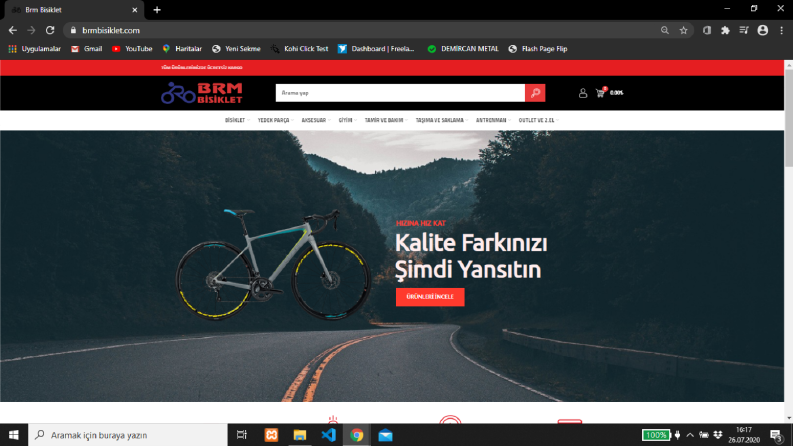The width and height of the screenshot is (793, 446).
Task: Open the Haritalar bookmark
Action: 182,49
